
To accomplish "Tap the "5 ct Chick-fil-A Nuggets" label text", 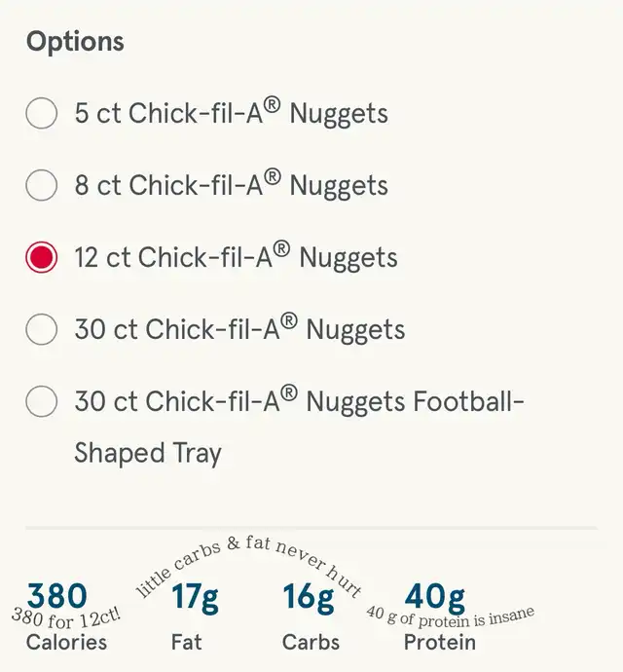I will click(x=232, y=113).
